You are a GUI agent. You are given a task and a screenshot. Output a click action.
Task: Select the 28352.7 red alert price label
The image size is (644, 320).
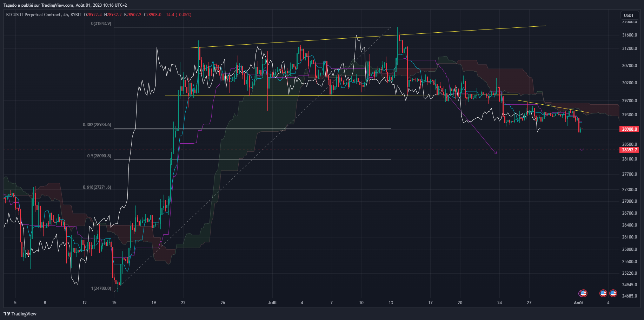(630, 150)
